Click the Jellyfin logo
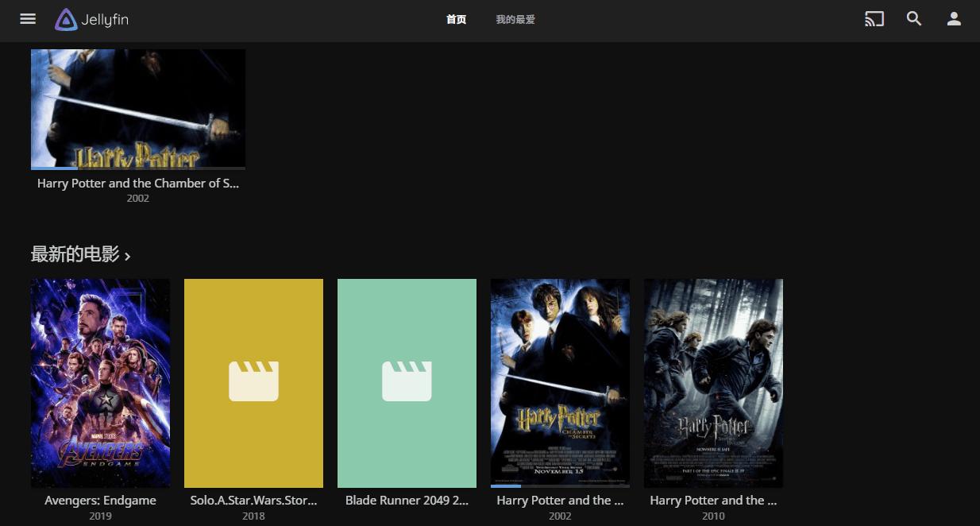This screenshot has width=980, height=526. coord(91,20)
